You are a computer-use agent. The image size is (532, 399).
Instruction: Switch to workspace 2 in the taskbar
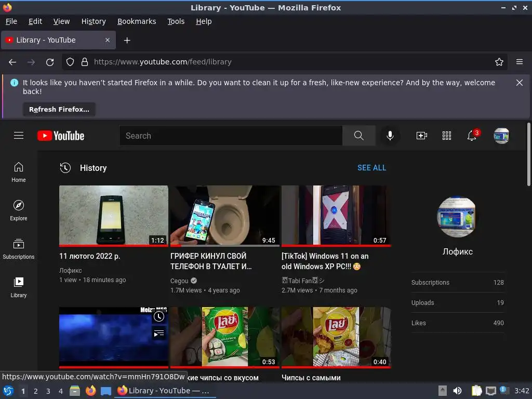tap(36, 391)
